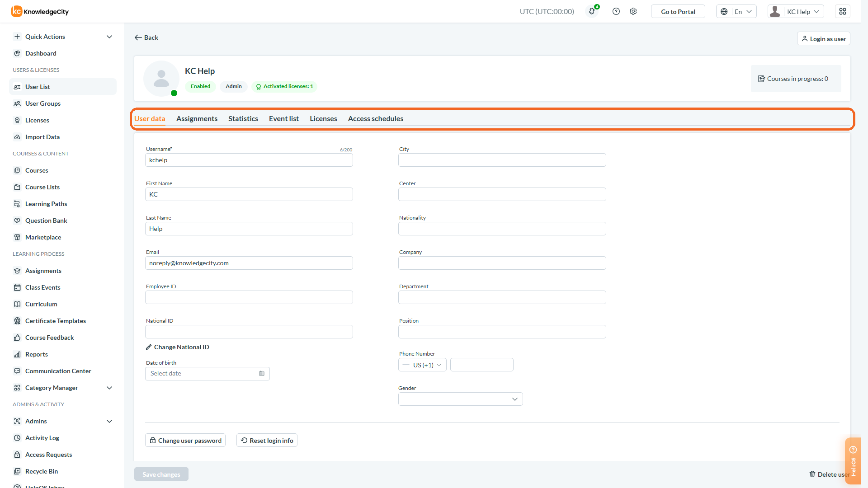Click Reset login info button

(x=267, y=440)
